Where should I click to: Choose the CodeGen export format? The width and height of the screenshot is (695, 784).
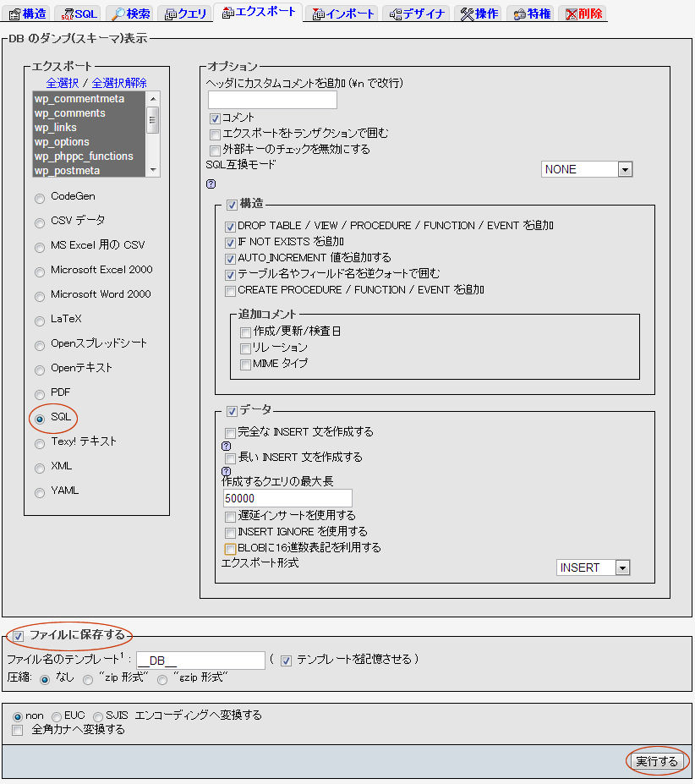40,199
